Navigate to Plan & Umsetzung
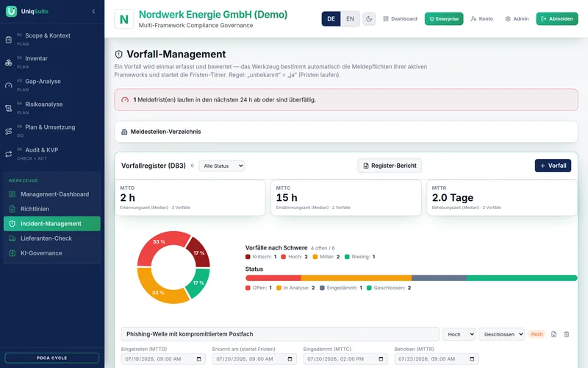Screen dimensions: 588x368 point(52,131)
